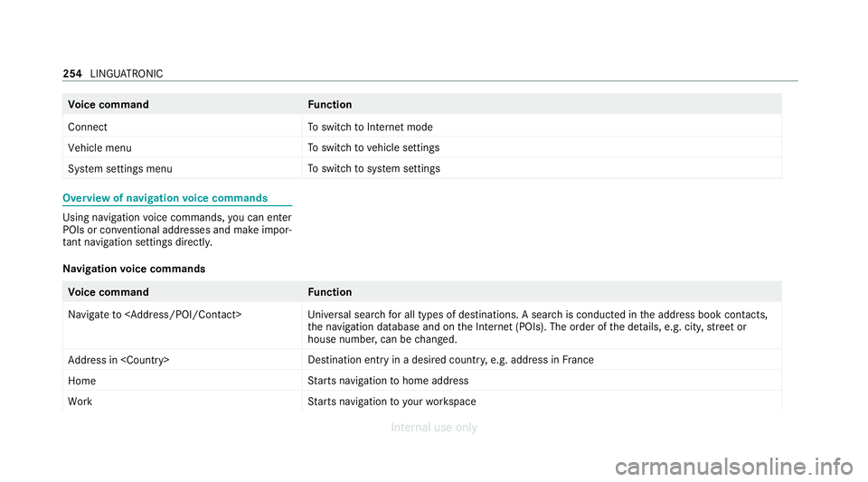Select the 'Home' voice command row
This screenshot has width=868, height=482.
(422, 381)
